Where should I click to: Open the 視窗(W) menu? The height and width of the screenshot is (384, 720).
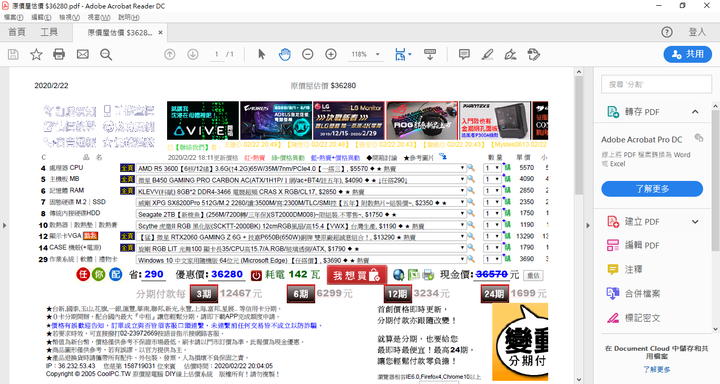point(99,17)
